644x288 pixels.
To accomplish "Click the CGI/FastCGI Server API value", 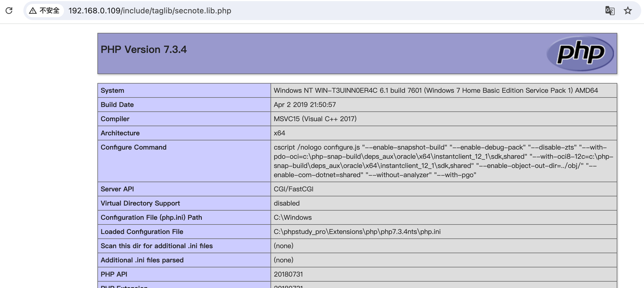I will click(293, 189).
